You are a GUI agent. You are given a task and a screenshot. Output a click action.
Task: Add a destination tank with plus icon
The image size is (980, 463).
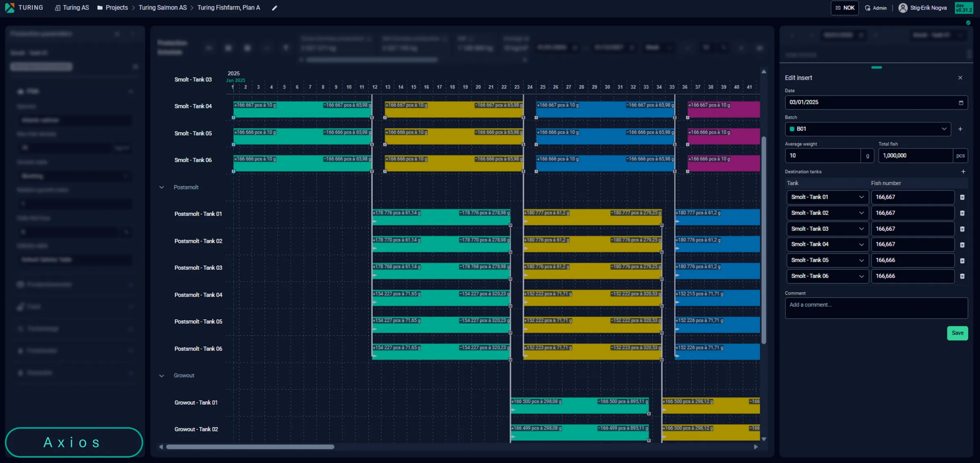[963, 171]
